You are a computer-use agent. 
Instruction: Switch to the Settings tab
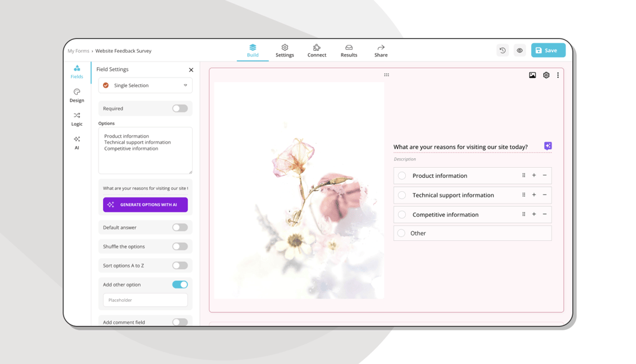click(284, 51)
